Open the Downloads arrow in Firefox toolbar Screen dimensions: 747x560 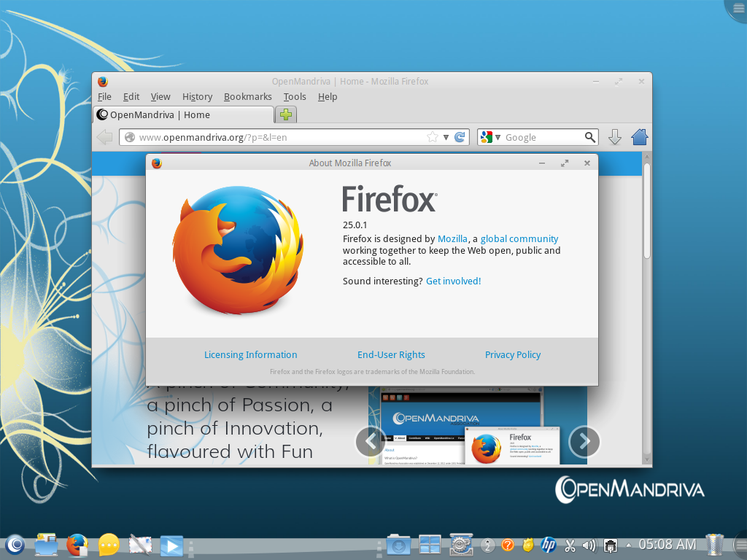click(x=614, y=137)
